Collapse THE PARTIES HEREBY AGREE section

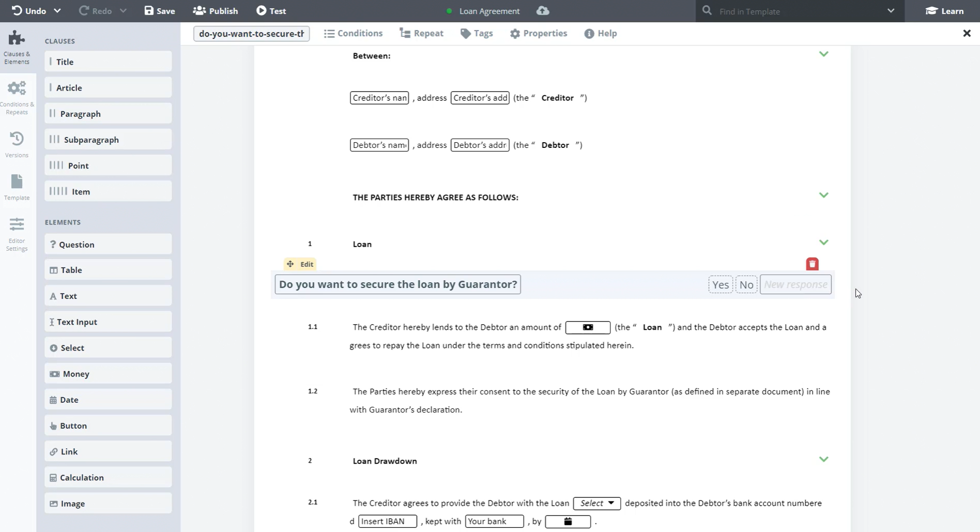pos(823,195)
